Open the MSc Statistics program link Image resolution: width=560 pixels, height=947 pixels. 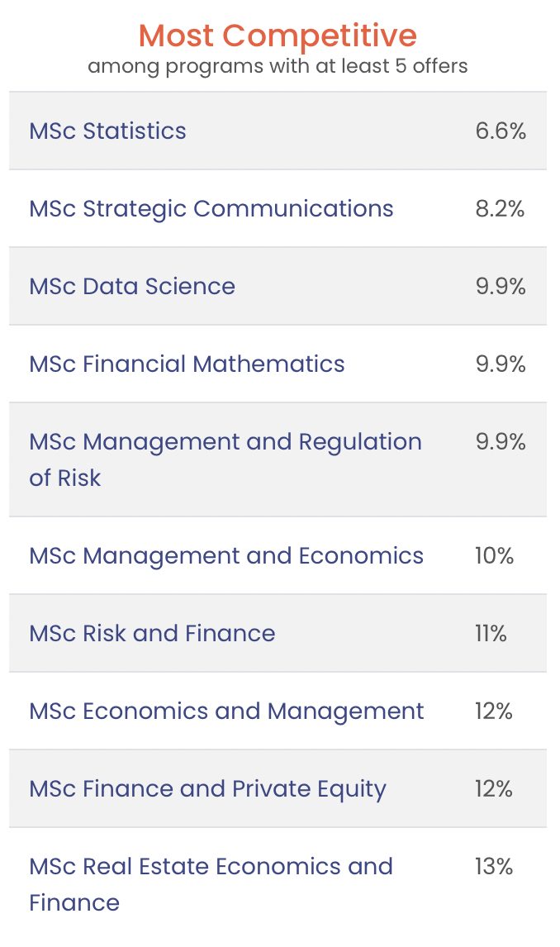click(x=107, y=131)
